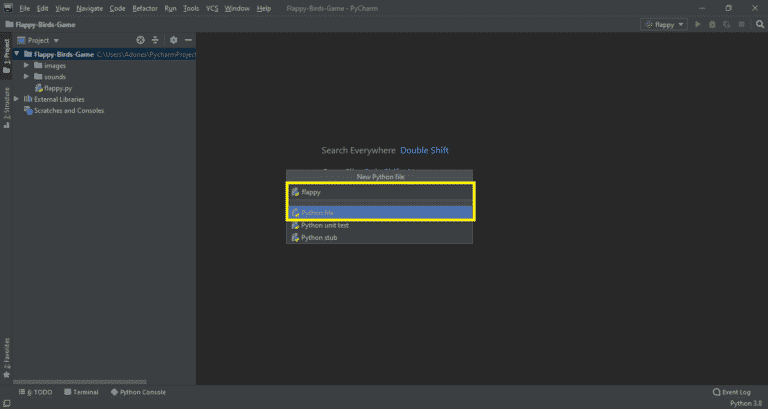Click locate/scroll from source target icon
Image resolution: width=768 pixels, height=409 pixels.
pos(141,40)
